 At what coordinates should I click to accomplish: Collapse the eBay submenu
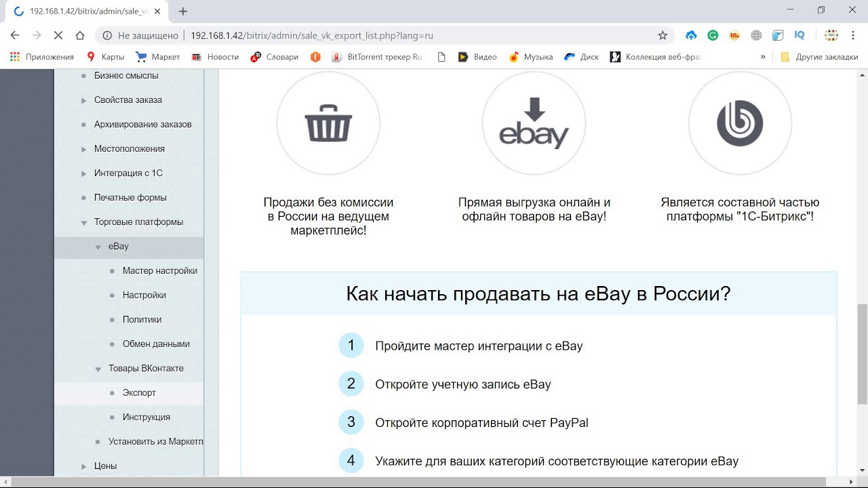(98, 247)
